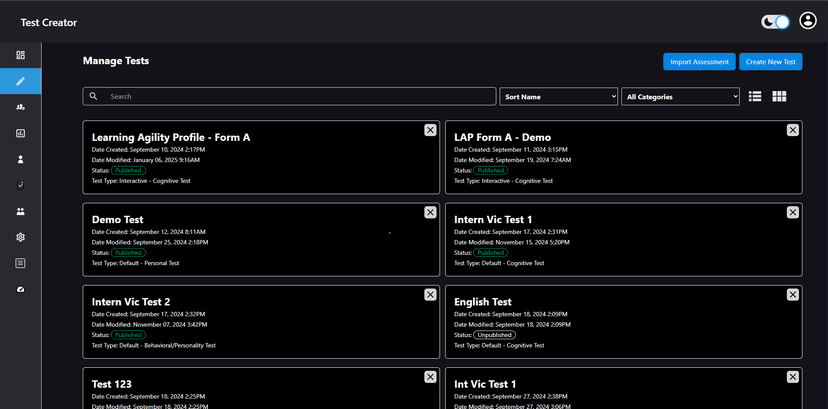The width and height of the screenshot is (828, 409).
Task: Switch to grid view layout
Action: 779,96
